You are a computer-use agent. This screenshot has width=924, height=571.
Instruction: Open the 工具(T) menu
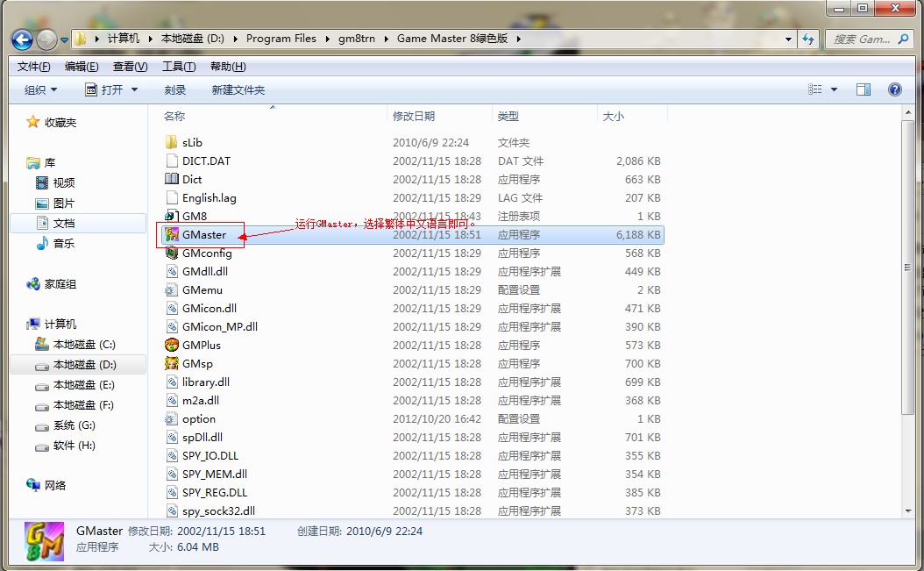[179, 67]
